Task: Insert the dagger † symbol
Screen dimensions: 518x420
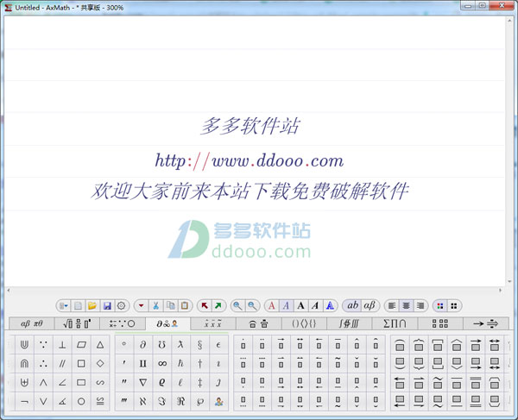Action: pos(199,364)
